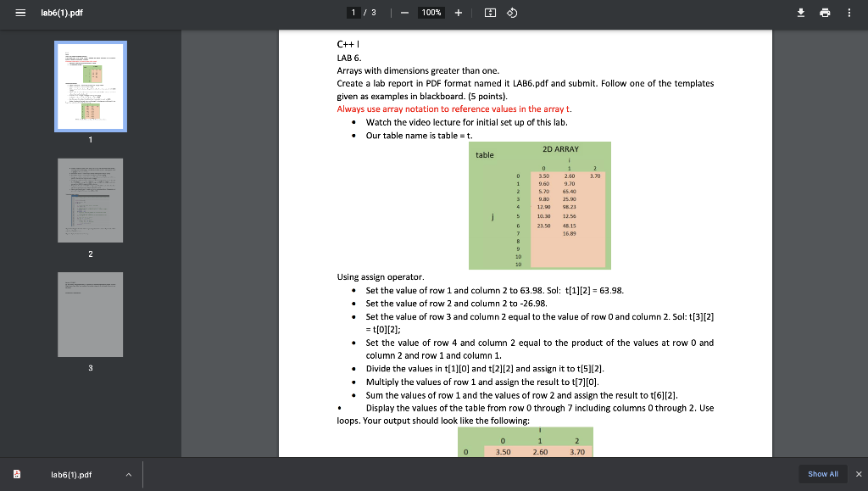The image size is (868, 491).
Task: Click the document scrollbar on the right
Action: [x=863, y=170]
